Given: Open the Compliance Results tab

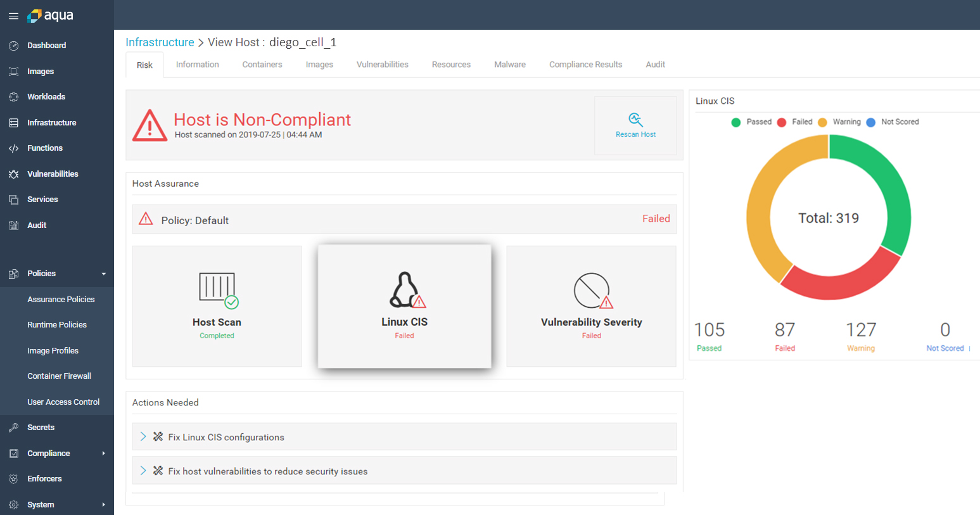Looking at the screenshot, I should point(585,65).
